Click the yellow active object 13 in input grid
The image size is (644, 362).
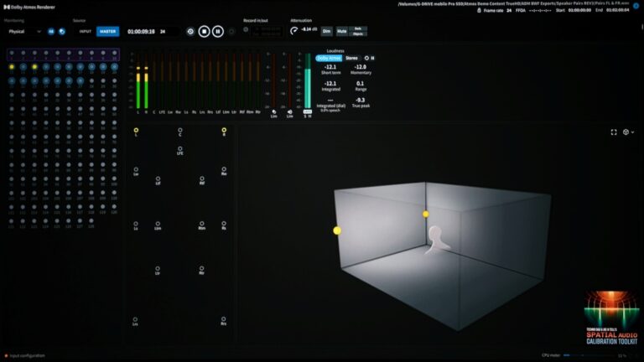34,67
